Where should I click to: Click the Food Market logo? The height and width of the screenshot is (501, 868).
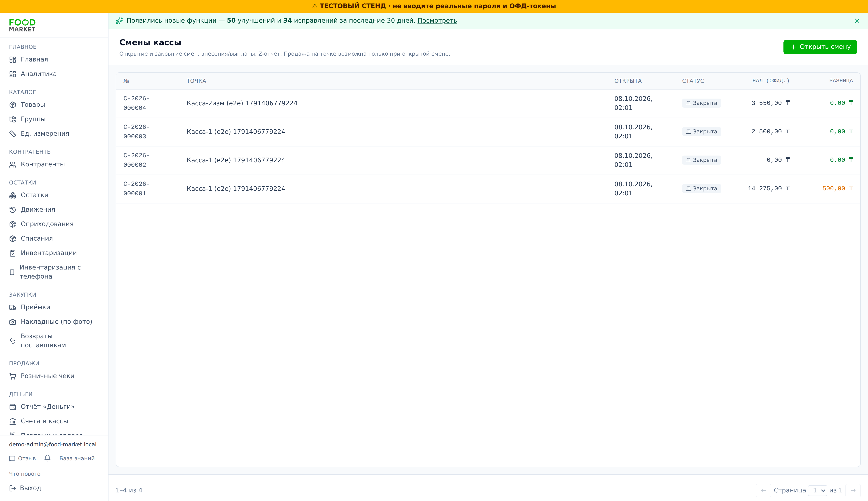[22, 26]
